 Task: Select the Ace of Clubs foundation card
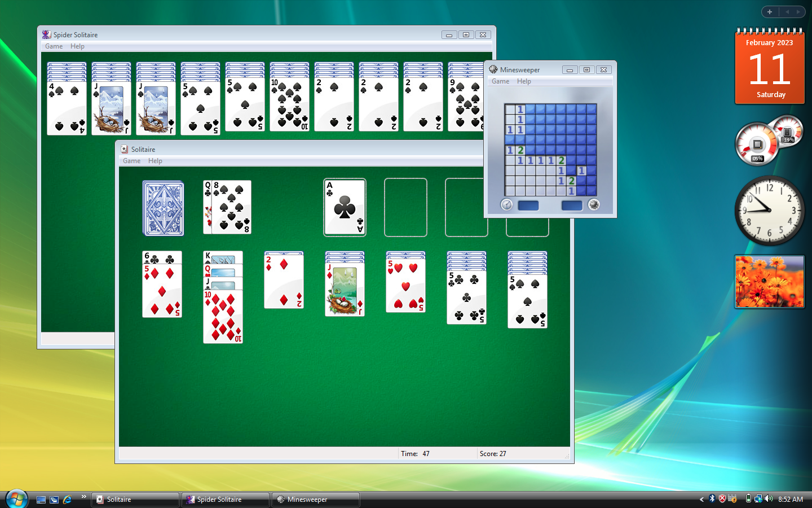[345, 207]
